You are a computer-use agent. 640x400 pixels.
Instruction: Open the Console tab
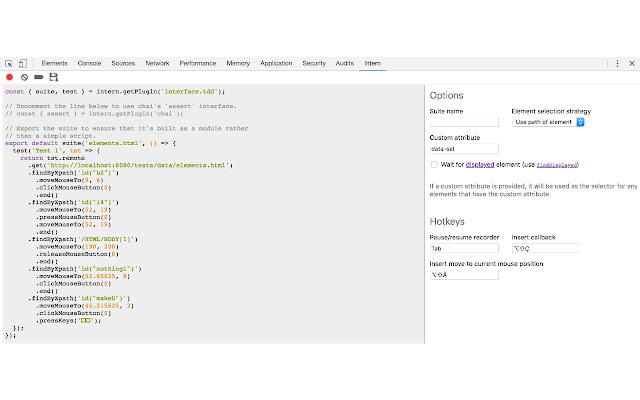pos(89,63)
